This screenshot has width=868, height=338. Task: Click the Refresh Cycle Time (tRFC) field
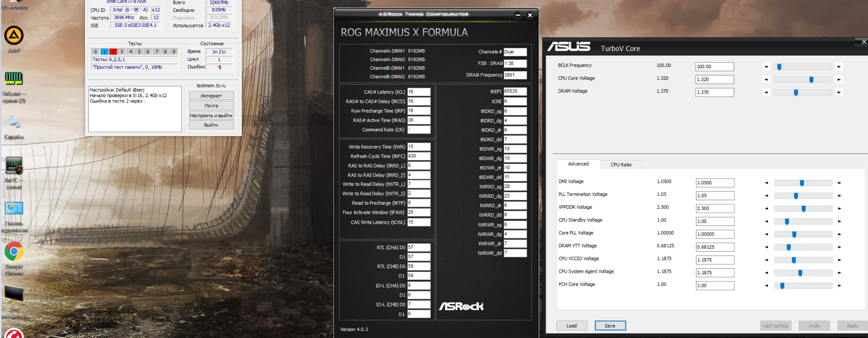(419, 156)
